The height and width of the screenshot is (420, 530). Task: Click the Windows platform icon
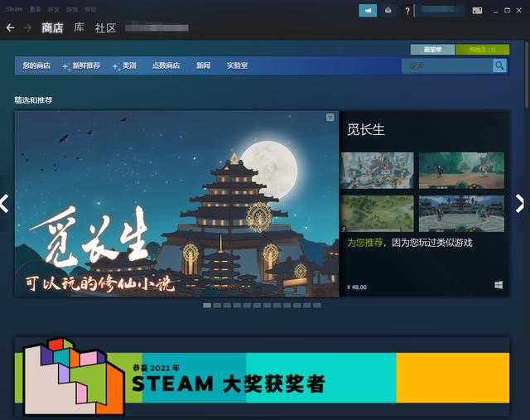499,285
